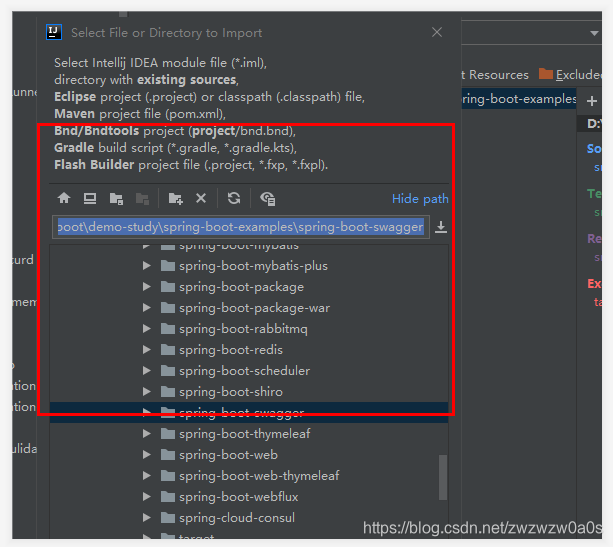
Task: Expand the spring-boot-mybatis-plus folder
Action: click(x=147, y=266)
